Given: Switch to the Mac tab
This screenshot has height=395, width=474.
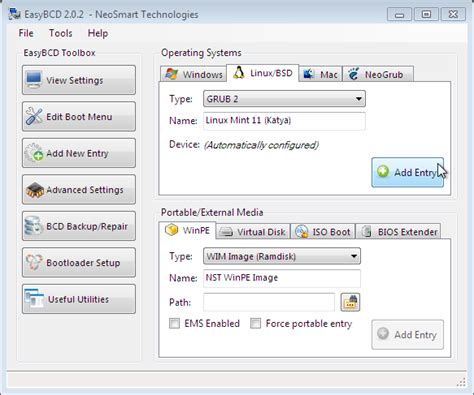Looking at the screenshot, I should (320, 74).
